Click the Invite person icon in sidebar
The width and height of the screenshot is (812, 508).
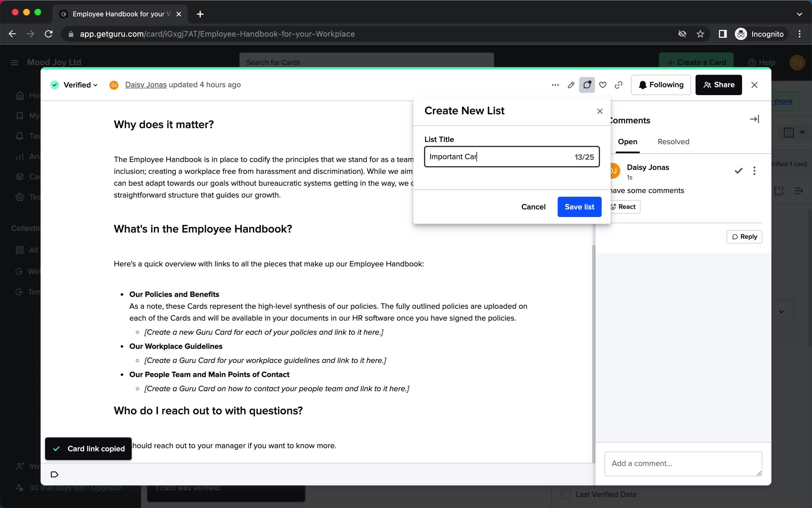coord(20,466)
